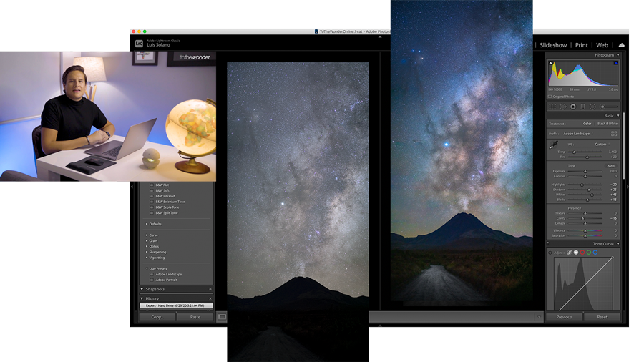Image resolution: width=644 pixels, height=362 pixels.
Task: Click the Reset button
Action: 602,317
